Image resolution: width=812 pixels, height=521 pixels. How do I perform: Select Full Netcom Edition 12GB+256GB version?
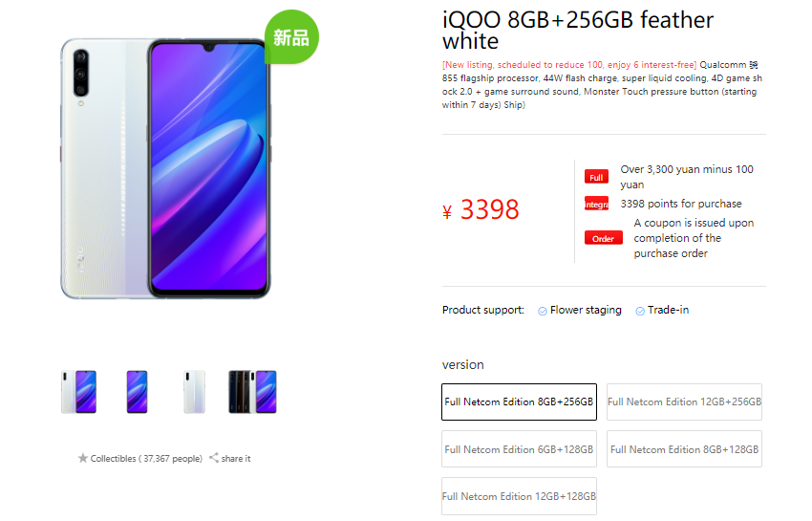tap(684, 402)
